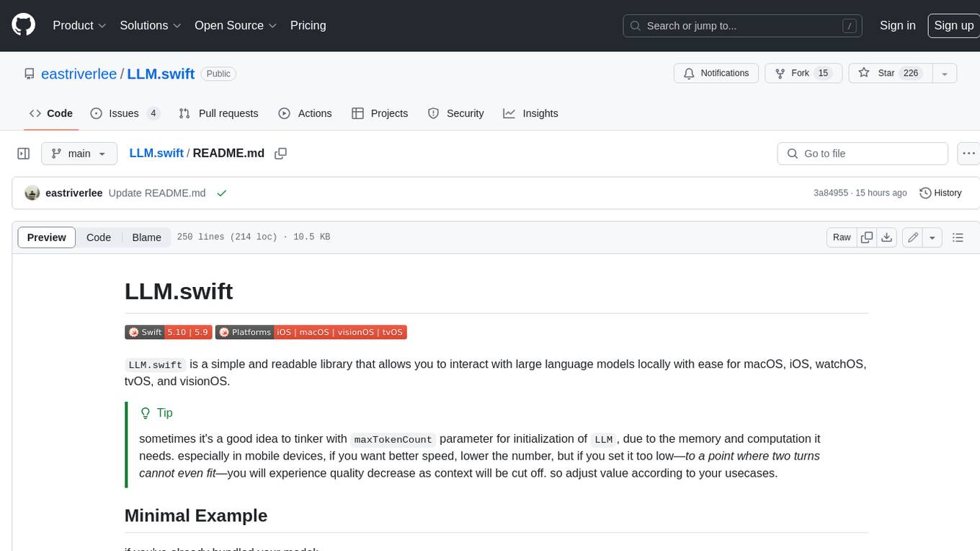Viewport: 980px width, 551px height.
Task: Click the star count 226
Action: pos(911,74)
